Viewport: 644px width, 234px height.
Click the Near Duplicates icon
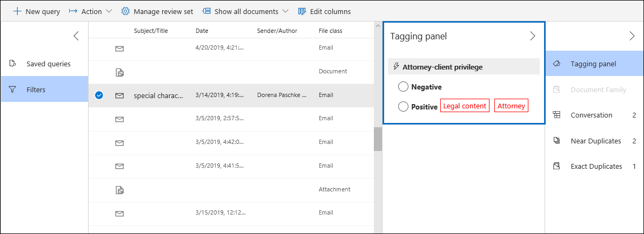pyautogui.click(x=556, y=141)
